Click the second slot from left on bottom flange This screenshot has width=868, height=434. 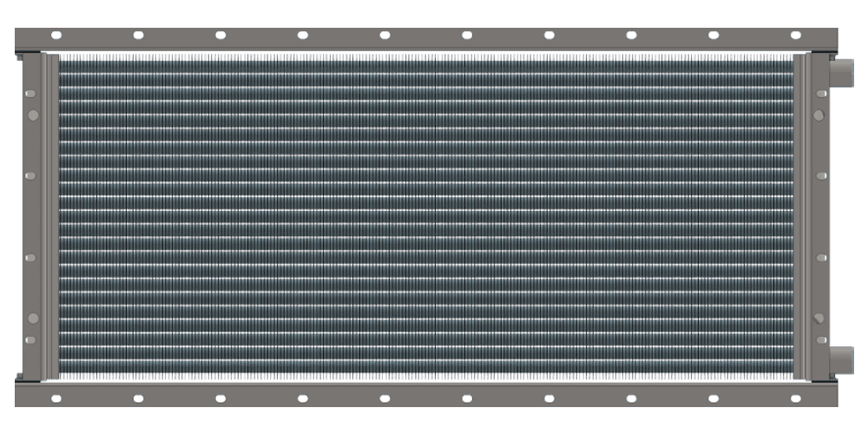[x=138, y=398]
